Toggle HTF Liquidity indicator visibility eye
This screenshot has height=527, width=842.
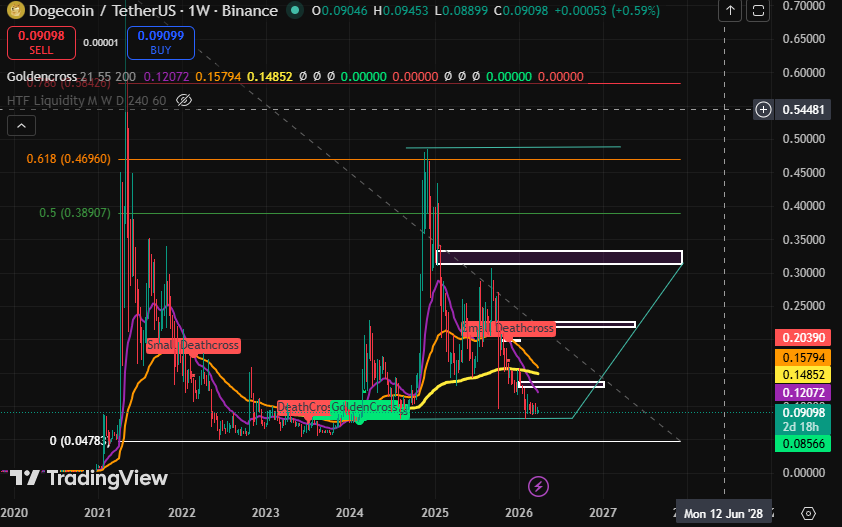184,100
